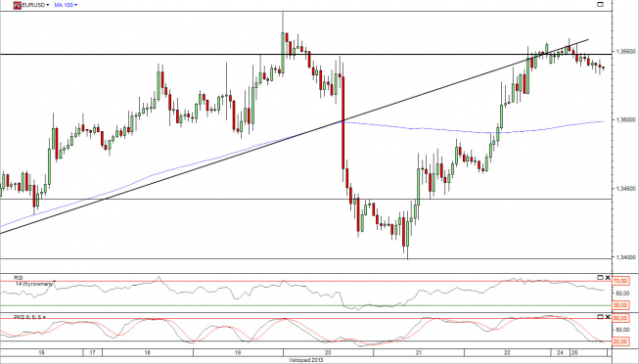The height and width of the screenshot is (364, 639).
Task: Maximize the main price chart panel
Action: (600, 5)
